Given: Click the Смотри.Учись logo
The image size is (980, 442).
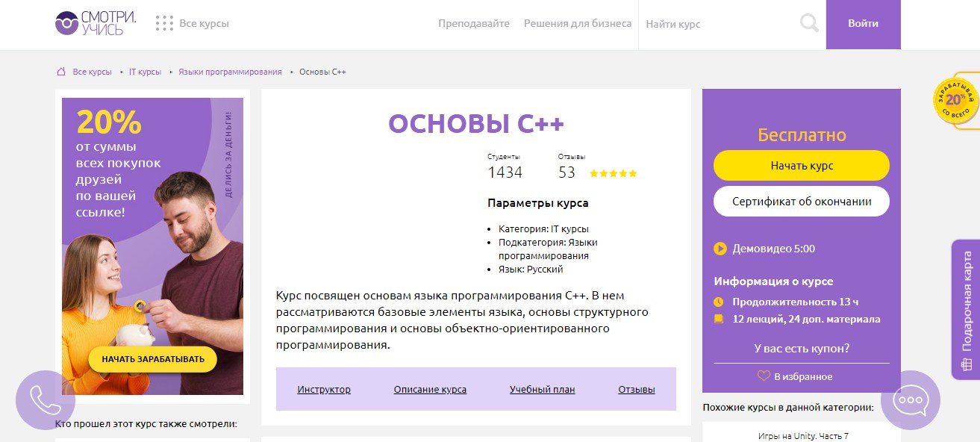Looking at the screenshot, I should coord(96,23).
